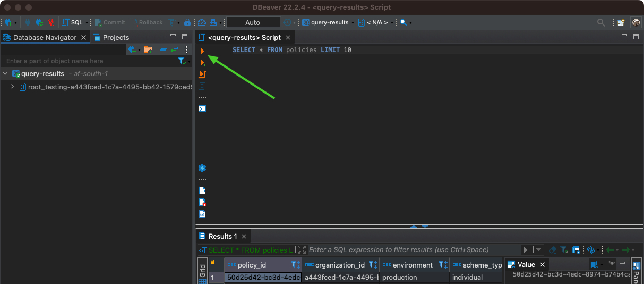Close the Value panel tab

coord(542,264)
